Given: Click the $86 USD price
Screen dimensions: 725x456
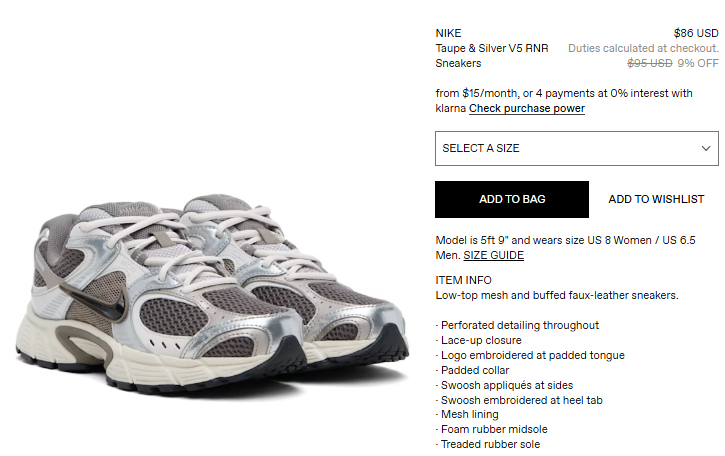Looking at the screenshot, I should click(696, 33).
